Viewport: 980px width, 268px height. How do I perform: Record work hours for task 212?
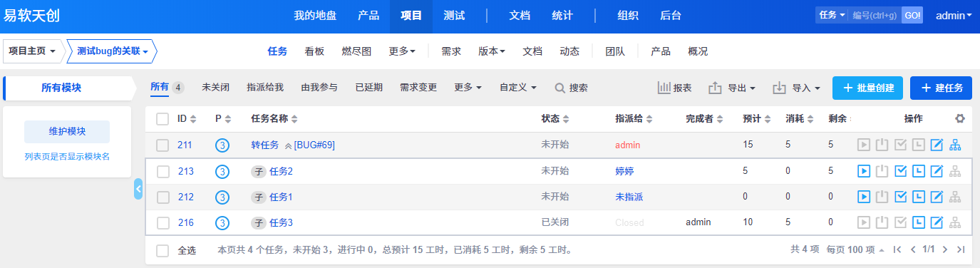[x=919, y=197]
